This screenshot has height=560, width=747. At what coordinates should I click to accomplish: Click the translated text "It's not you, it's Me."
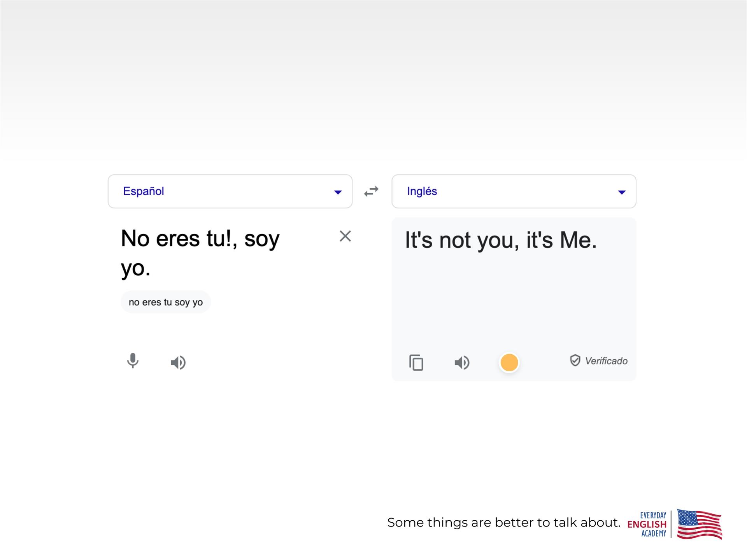(x=501, y=240)
